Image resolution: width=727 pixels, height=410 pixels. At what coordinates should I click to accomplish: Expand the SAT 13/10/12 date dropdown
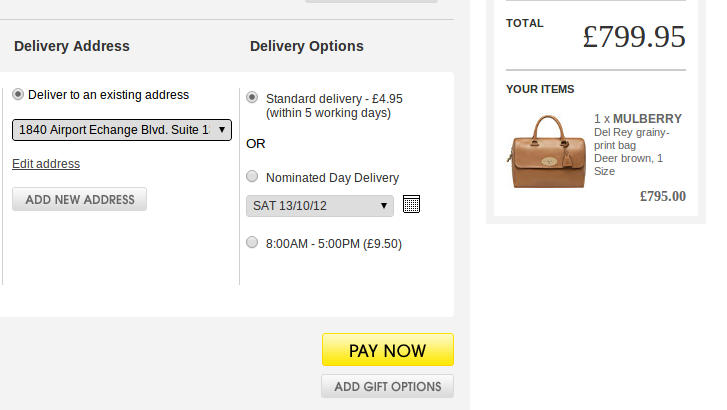click(x=320, y=205)
